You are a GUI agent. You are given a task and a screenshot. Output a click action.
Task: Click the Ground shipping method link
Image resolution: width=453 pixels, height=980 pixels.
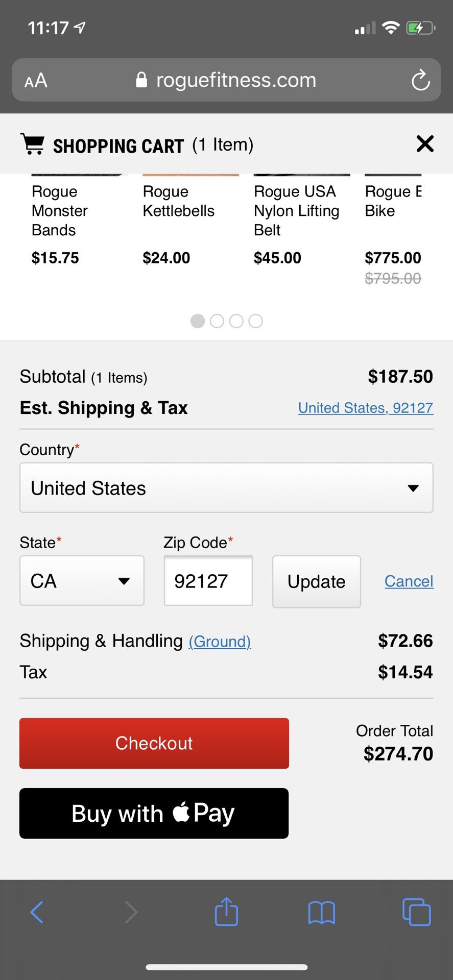click(220, 642)
